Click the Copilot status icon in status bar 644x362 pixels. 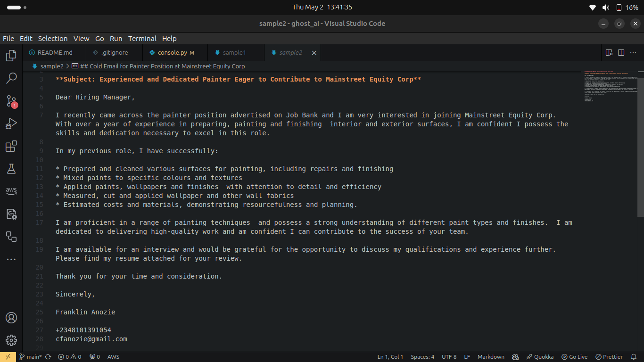(x=515, y=357)
